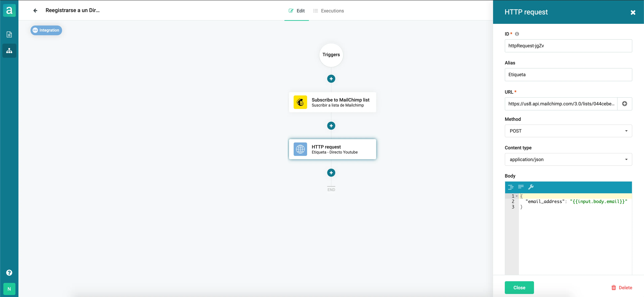644x297 pixels.
Task: Click the plus icon beside the URL field
Action: coord(624,104)
